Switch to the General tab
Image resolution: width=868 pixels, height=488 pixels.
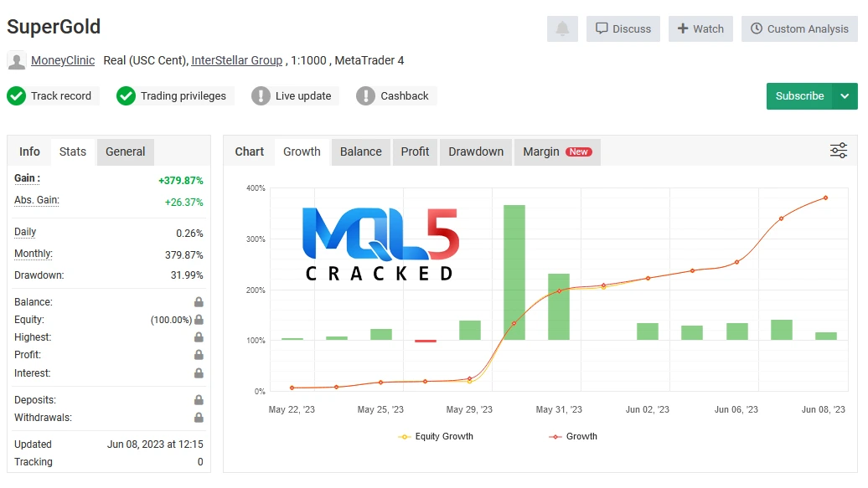(x=126, y=152)
